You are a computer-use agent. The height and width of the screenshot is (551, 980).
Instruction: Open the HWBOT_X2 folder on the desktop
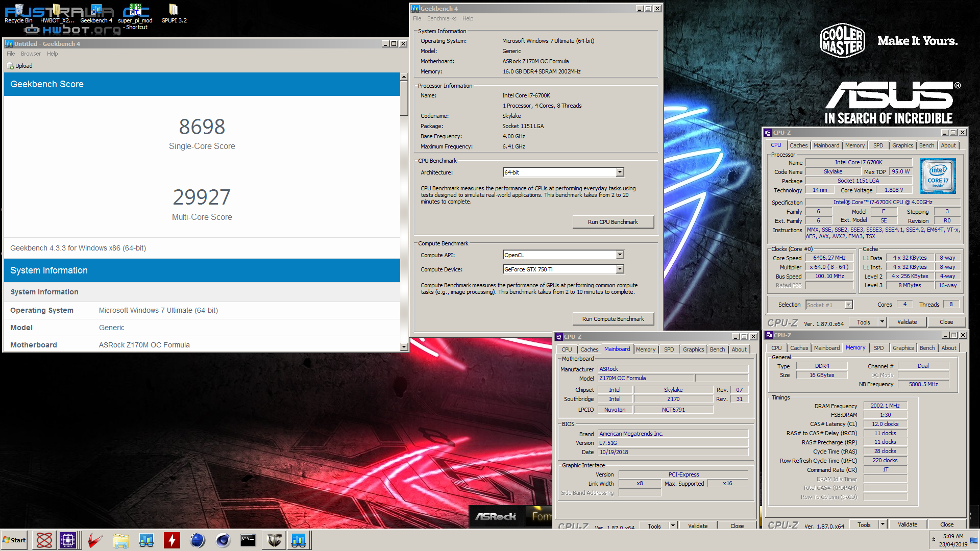click(57, 13)
